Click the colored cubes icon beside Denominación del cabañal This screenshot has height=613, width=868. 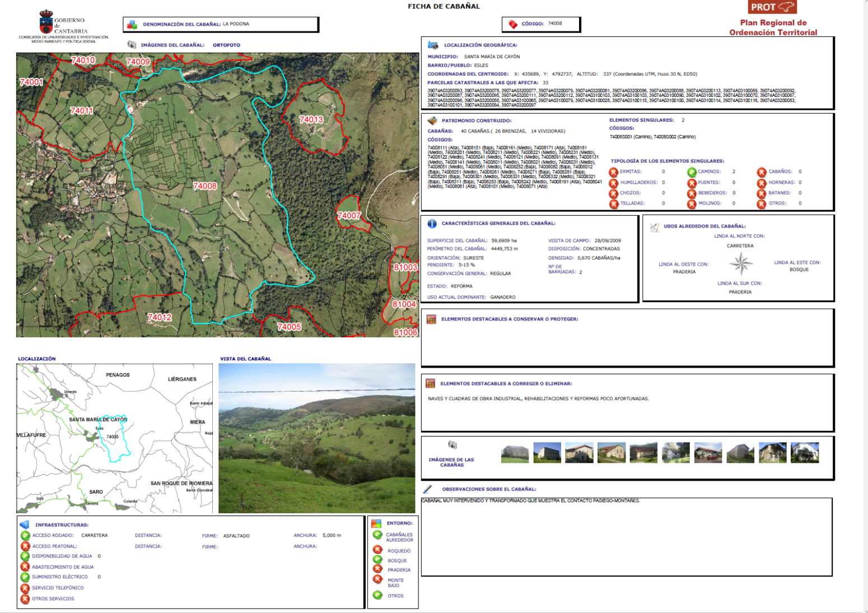[x=132, y=25]
